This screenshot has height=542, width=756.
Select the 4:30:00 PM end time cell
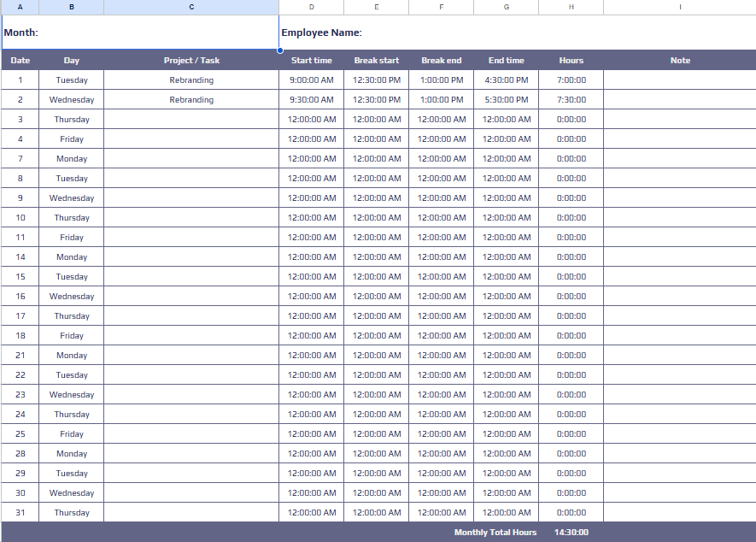[506, 80]
